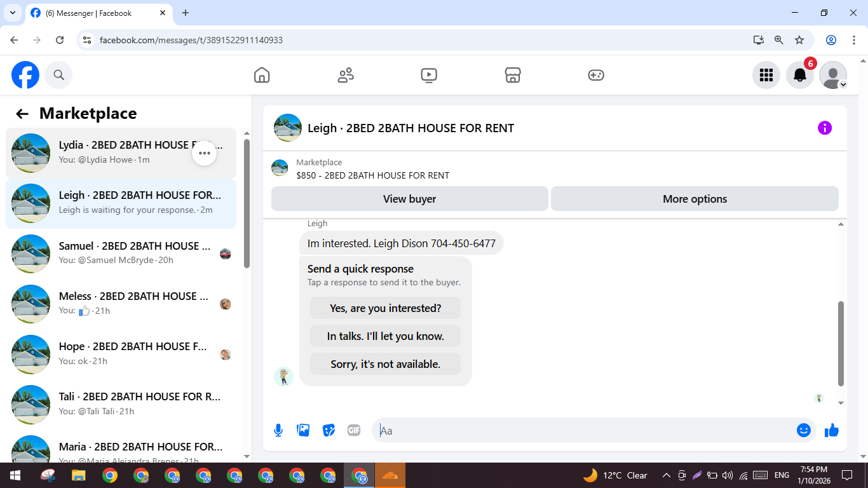
Task: Choose a sticker icon
Action: tap(329, 430)
